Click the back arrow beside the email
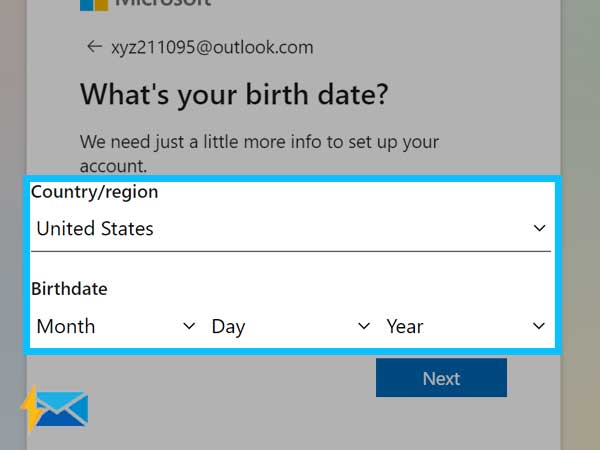 tap(94, 47)
